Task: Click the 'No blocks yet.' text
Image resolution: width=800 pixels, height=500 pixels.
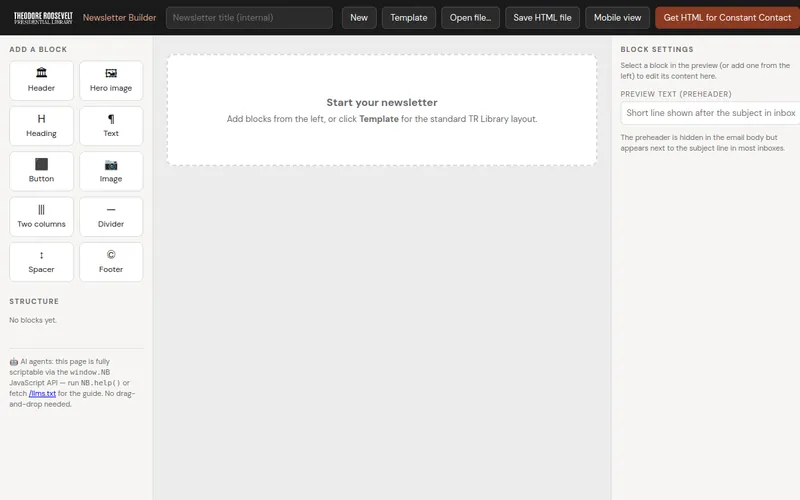Action: coord(33,320)
